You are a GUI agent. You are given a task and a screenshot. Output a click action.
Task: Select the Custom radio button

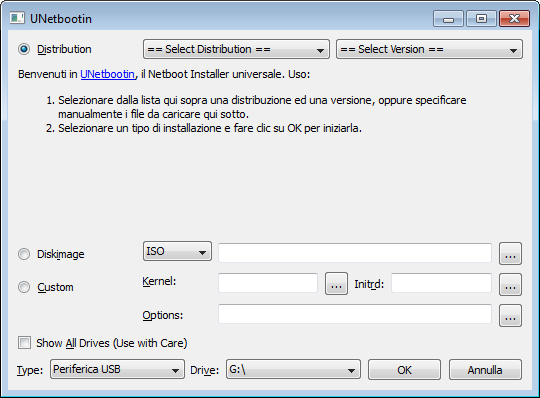pos(24,287)
